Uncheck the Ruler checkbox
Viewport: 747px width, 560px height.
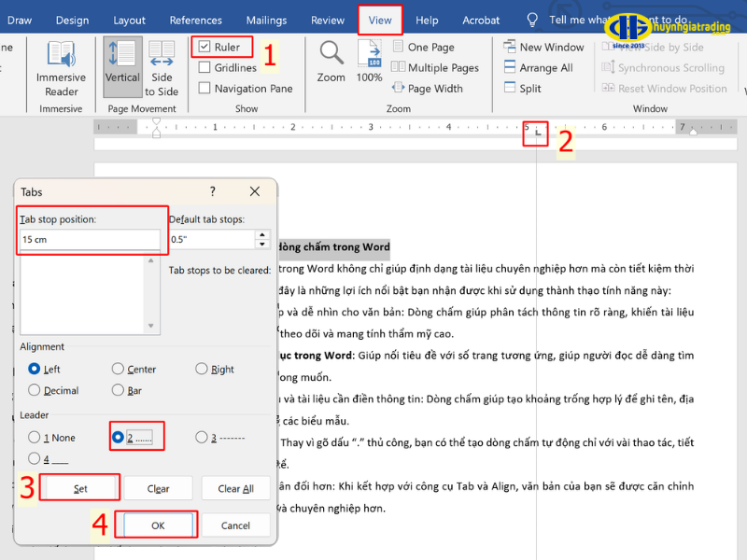coord(204,47)
